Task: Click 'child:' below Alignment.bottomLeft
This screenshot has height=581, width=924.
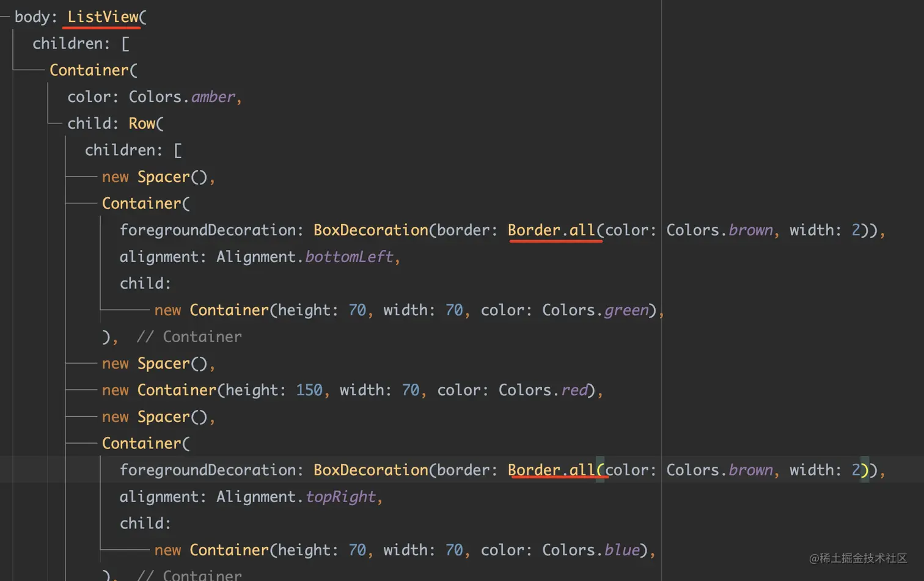Action: (x=145, y=283)
